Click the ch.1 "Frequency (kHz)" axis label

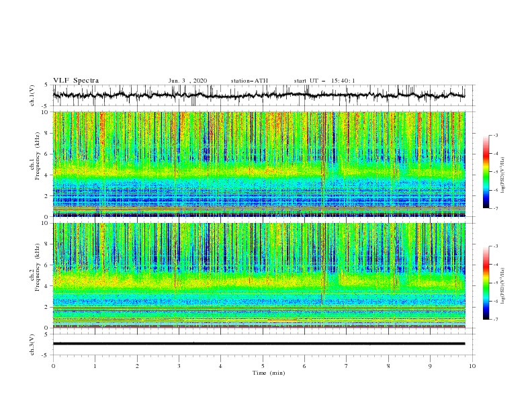point(37,154)
